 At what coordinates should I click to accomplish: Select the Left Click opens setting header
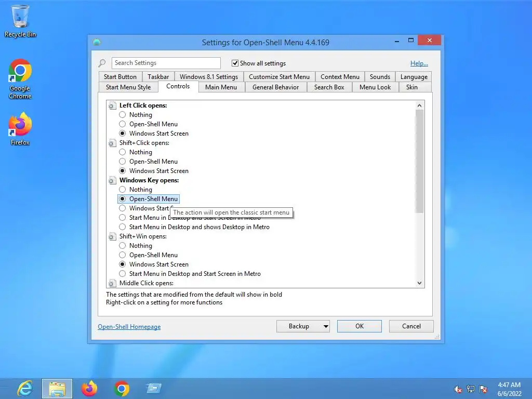(x=143, y=105)
